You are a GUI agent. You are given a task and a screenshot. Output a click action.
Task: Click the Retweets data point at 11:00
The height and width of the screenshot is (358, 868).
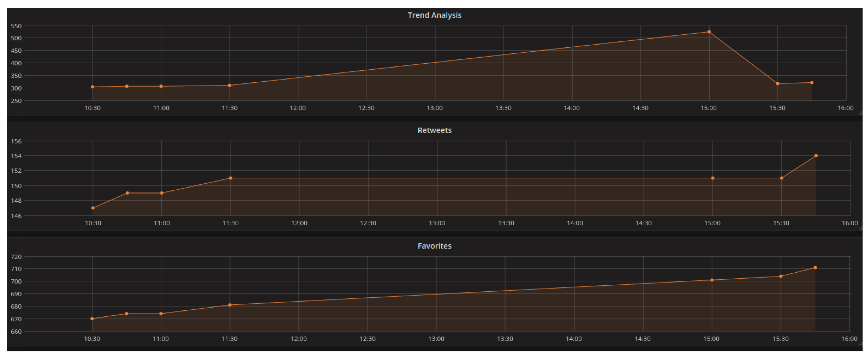point(162,193)
